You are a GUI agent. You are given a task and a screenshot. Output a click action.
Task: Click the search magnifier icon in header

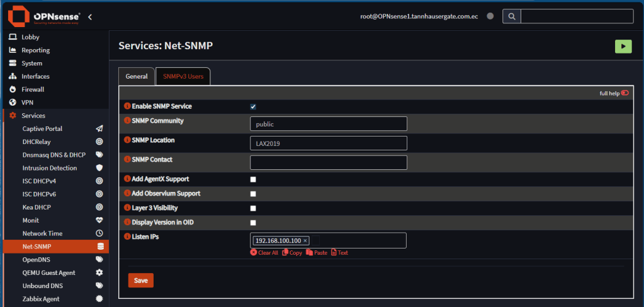511,16
